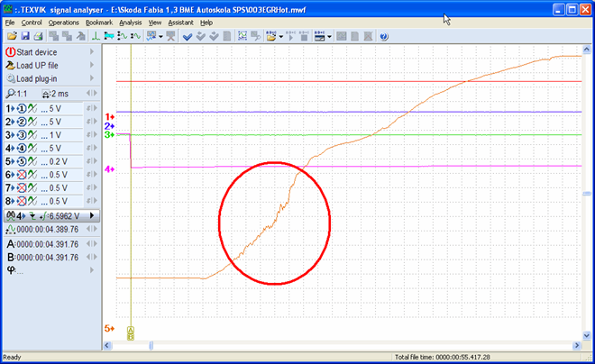Image resolution: width=595 pixels, height=364 pixels.
Task: Open dropdown arrow next to waveform screen icon
Action: point(160,37)
